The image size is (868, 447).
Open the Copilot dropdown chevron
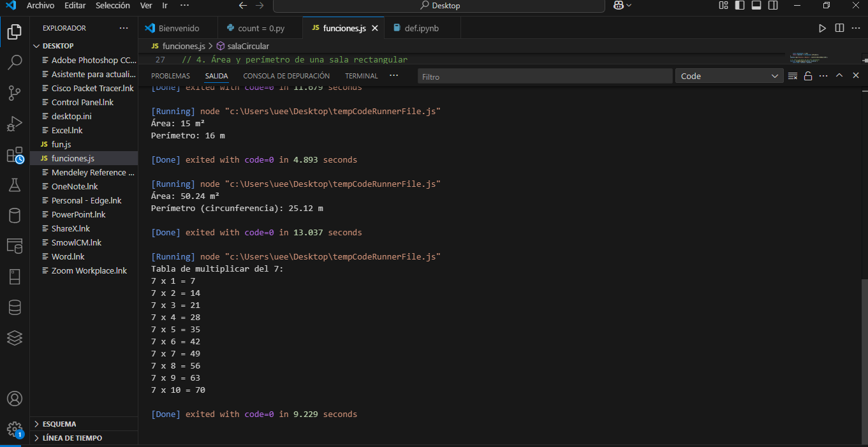(x=629, y=5)
